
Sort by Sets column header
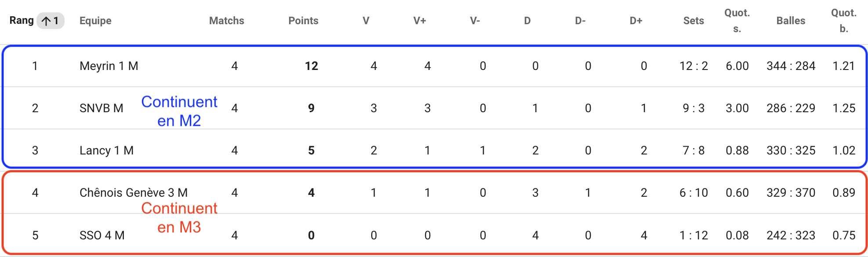click(694, 21)
